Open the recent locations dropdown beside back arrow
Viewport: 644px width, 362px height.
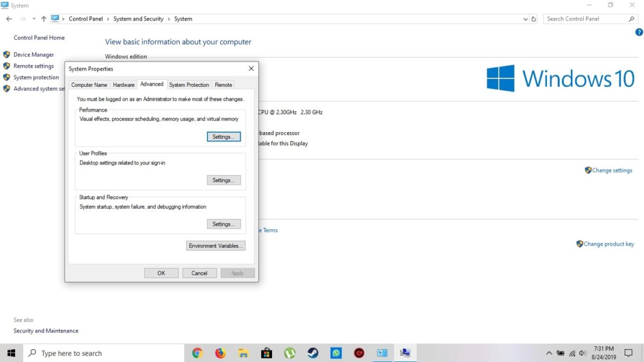pos(33,19)
